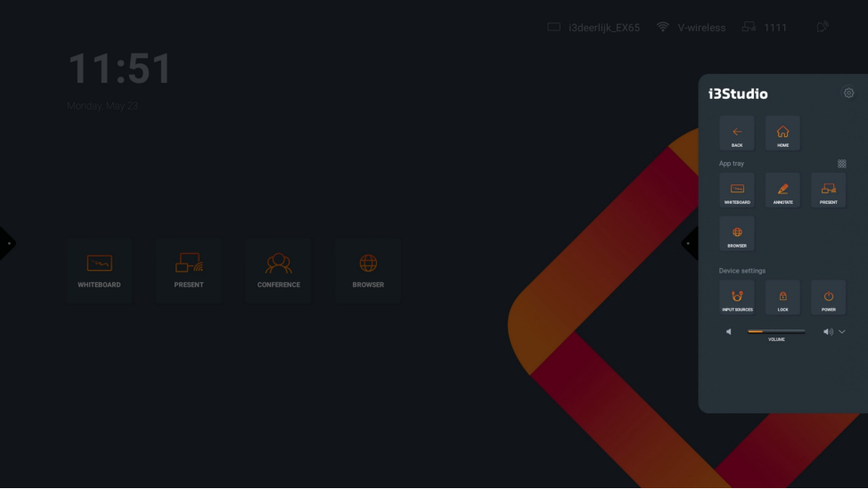868x489 pixels.
Task: Mute with the low-volume speaker icon
Action: point(729,332)
